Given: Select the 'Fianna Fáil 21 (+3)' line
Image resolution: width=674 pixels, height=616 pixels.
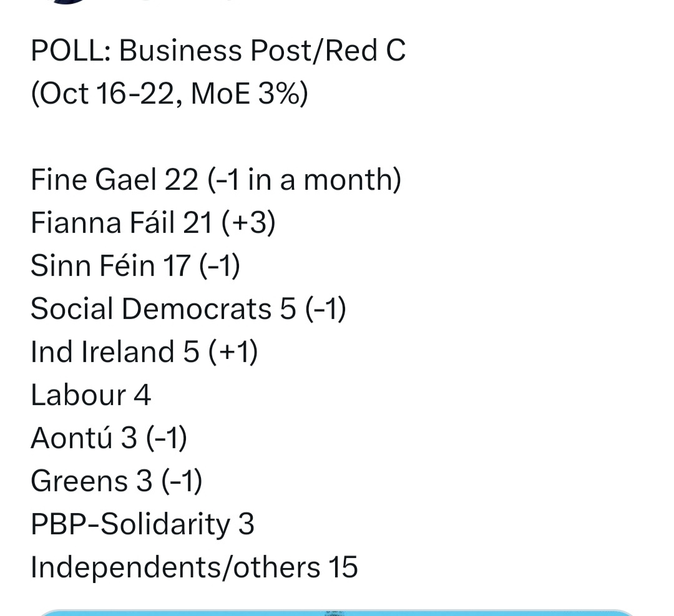Looking at the screenshot, I should coord(153,223).
